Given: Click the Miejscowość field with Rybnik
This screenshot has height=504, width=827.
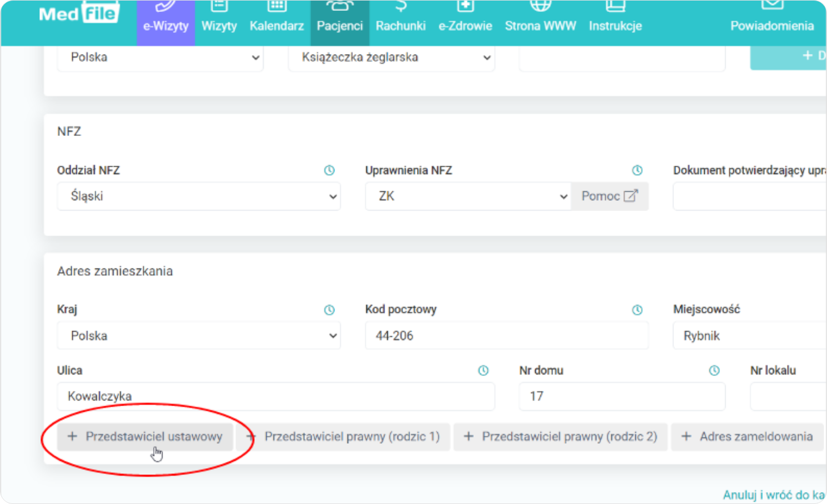Looking at the screenshot, I should click(750, 336).
